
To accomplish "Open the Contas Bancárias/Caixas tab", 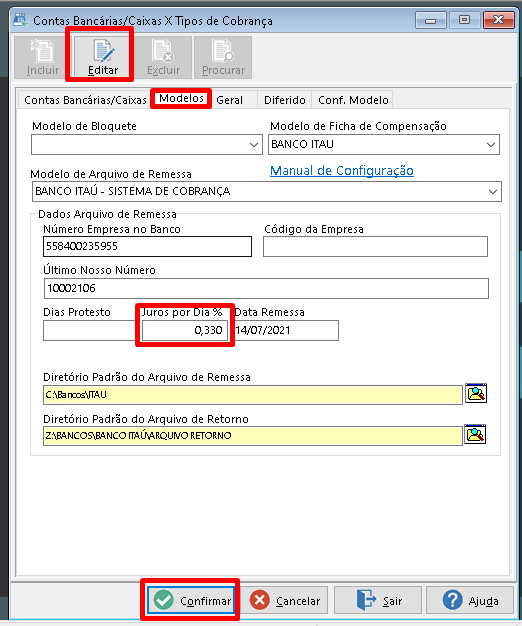I will tap(85, 100).
